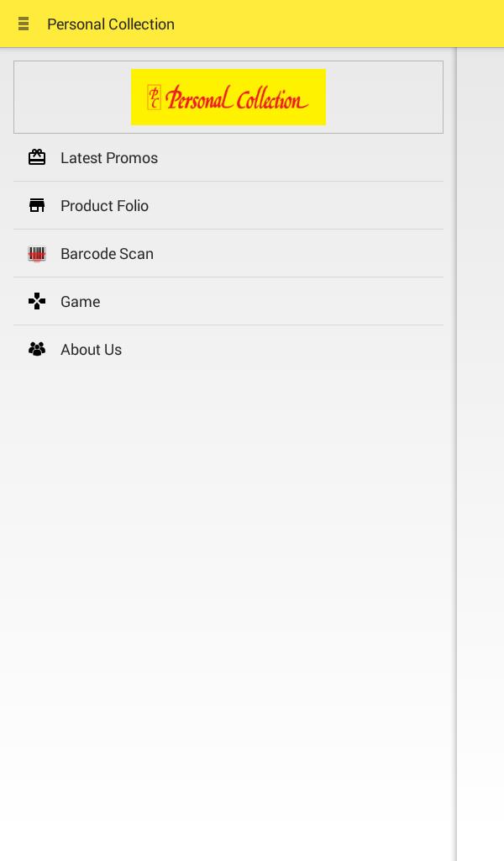This screenshot has height=861, width=504.
Task: Click the gray banner frame beside the logo
Action: point(71,97)
